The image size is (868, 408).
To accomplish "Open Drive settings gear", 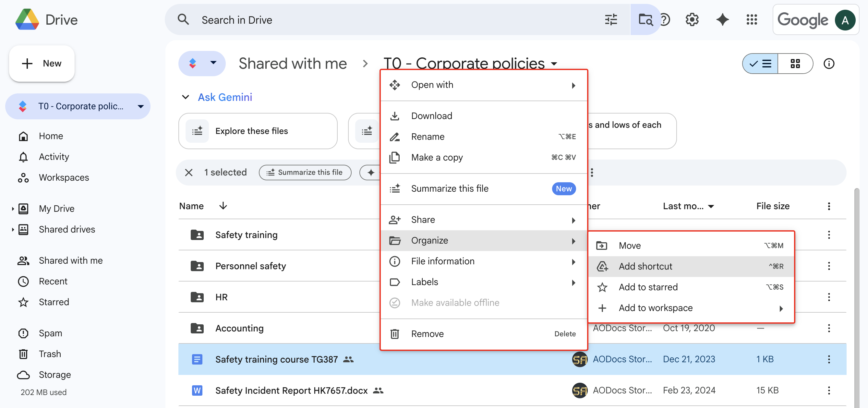I will point(692,19).
